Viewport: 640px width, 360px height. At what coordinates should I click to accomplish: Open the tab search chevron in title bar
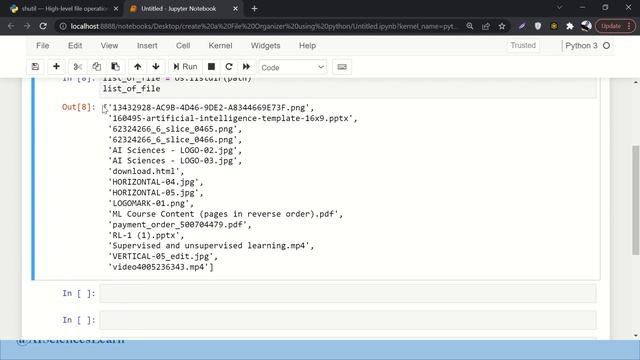pos(560,8)
